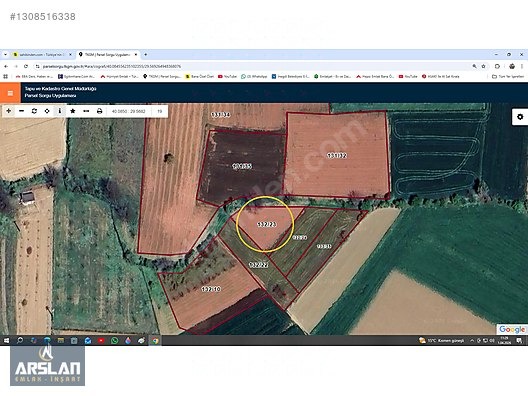This screenshot has width=528, height=396.
Task: Select parcel label 132/23
Action: (267, 224)
